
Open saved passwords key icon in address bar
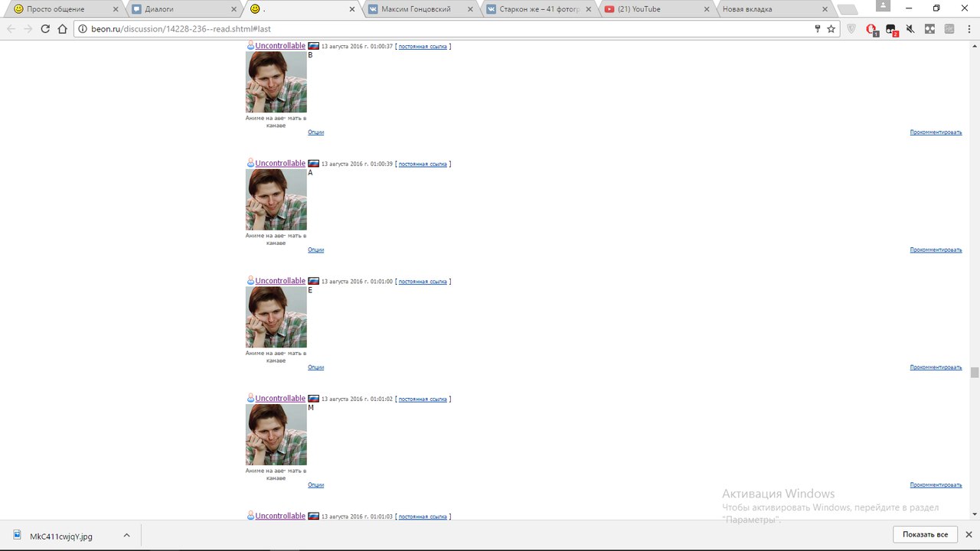[818, 29]
